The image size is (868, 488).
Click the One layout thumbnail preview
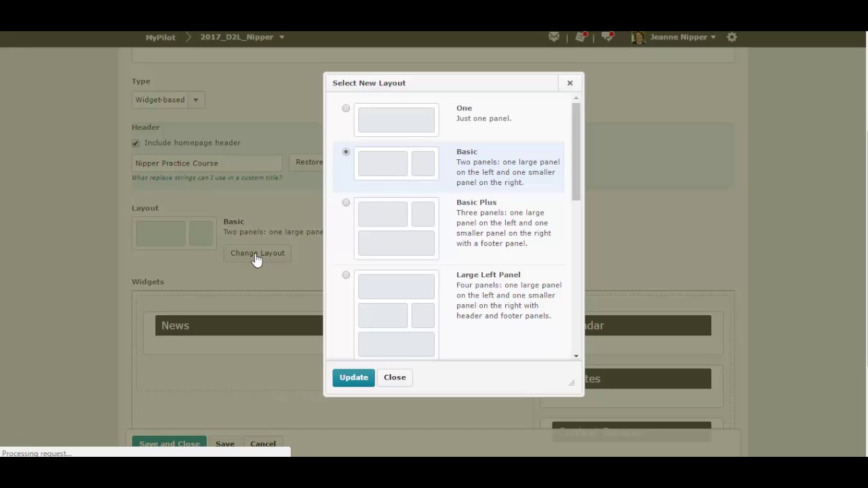pyautogui.click(x=397, y=120)
